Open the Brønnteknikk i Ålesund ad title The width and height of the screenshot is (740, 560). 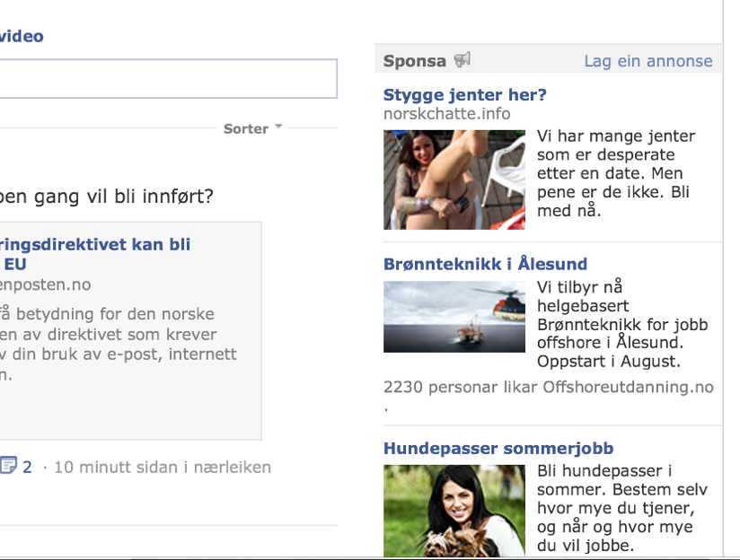(485, 264)
